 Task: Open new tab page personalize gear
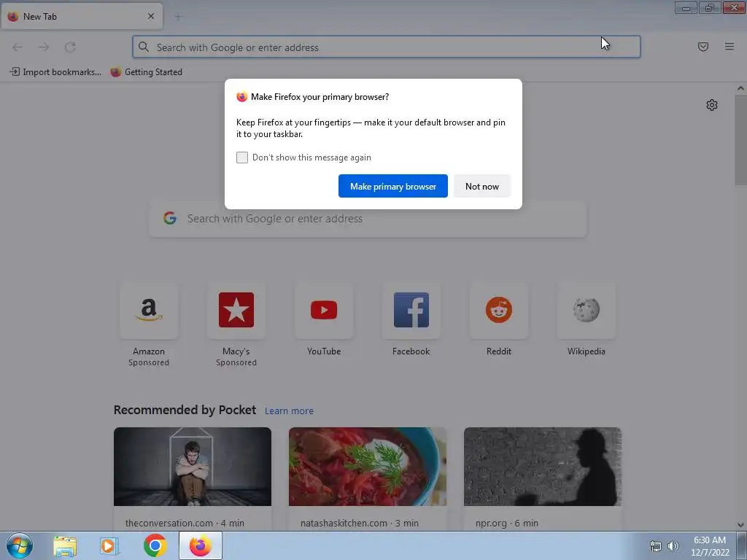click(712, 105)
